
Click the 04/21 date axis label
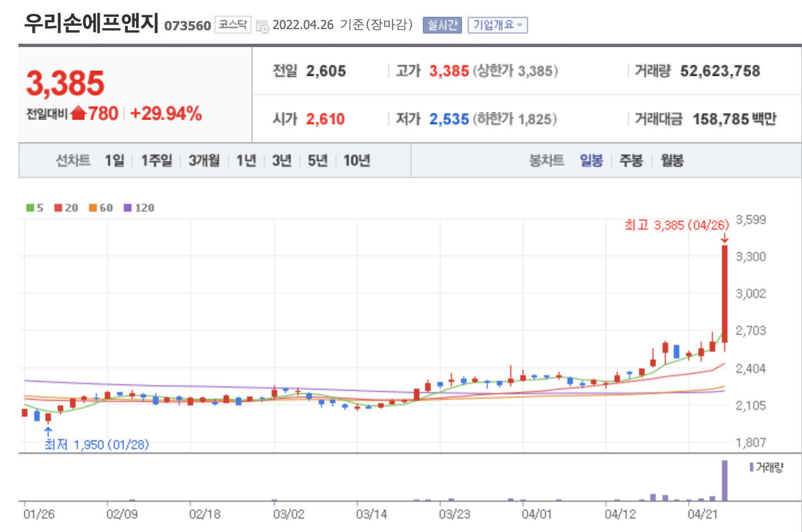coord(703,514)
